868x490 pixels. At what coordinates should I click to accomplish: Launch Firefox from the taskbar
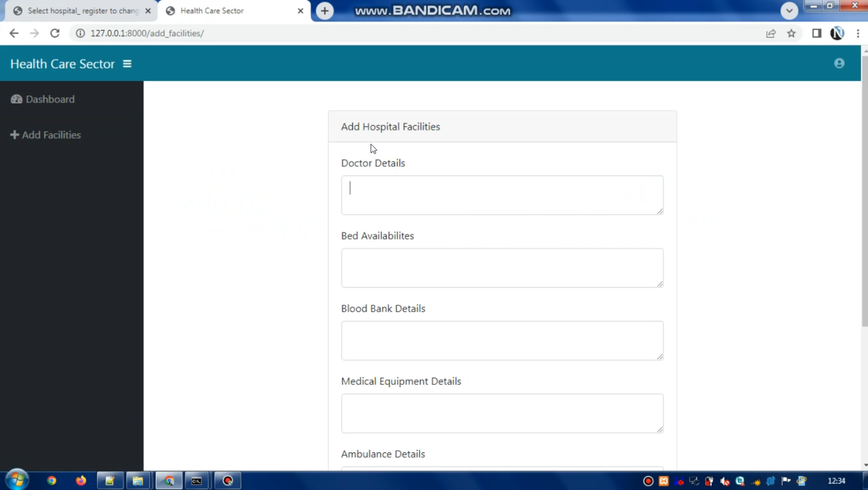click(80, 481)
